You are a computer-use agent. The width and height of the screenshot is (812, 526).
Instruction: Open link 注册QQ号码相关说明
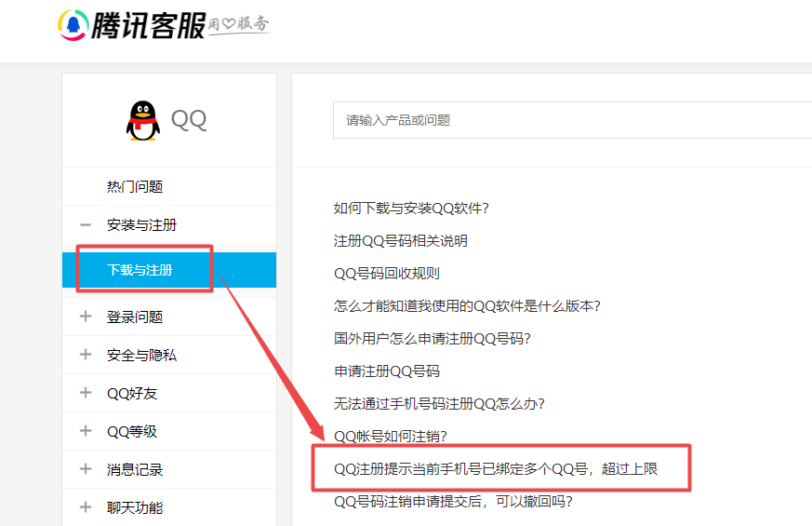point(400,241)
